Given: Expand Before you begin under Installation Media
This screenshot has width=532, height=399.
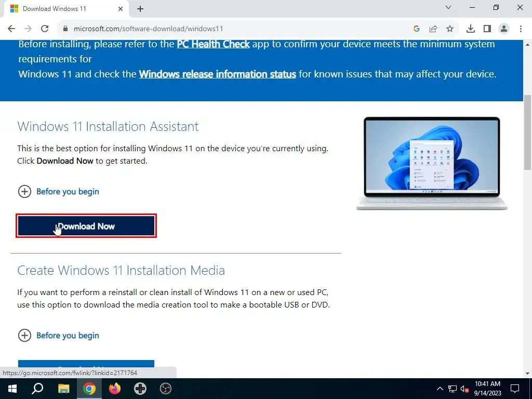Looking at the screenshot, I should coord(58,335).
